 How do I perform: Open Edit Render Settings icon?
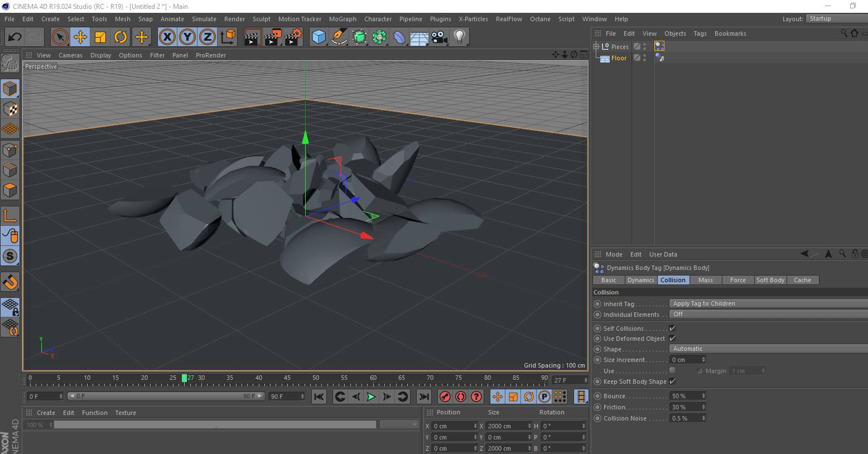(293, 37)
